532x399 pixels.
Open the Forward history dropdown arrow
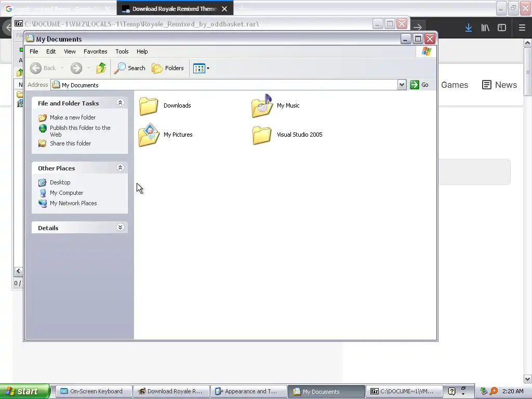point(88,68)
